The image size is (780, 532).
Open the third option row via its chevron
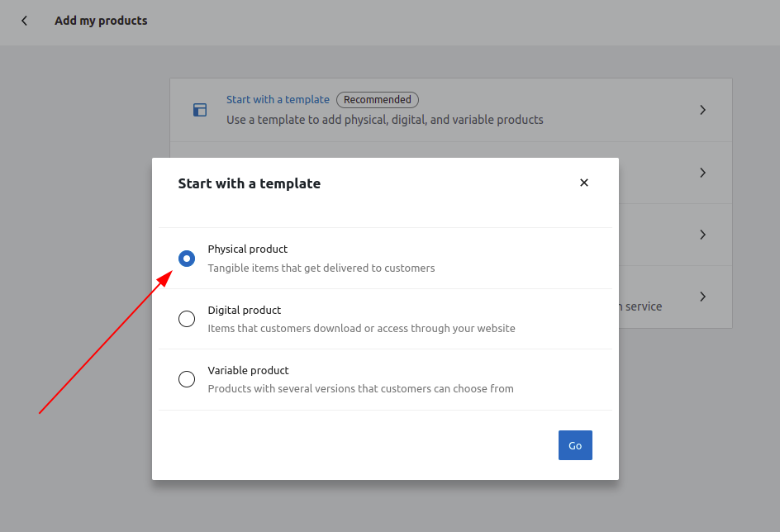point(702,235)
